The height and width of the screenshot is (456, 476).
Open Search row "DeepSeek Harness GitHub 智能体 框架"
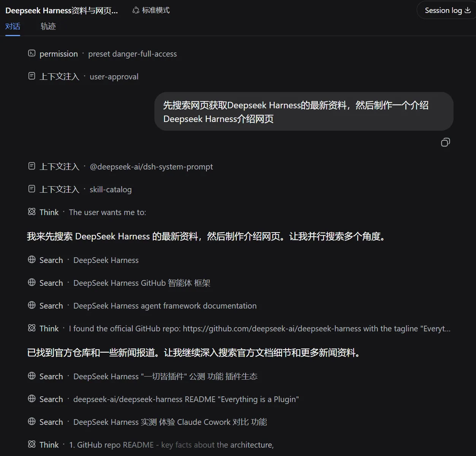tap(119, 283)
